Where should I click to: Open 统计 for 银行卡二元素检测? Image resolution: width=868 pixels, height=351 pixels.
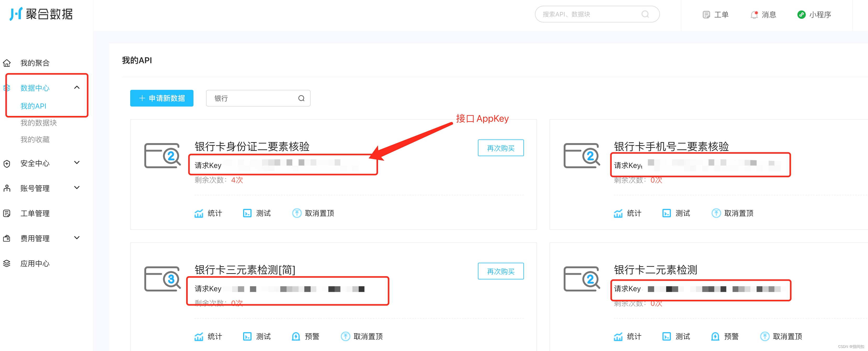[x=627, y=337]
